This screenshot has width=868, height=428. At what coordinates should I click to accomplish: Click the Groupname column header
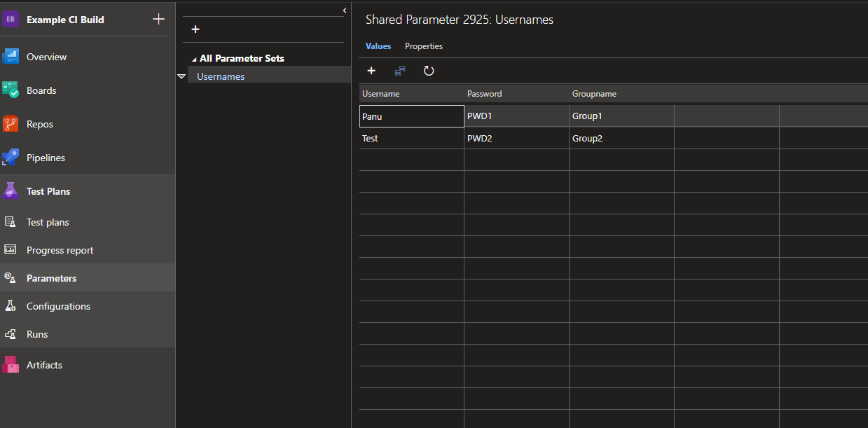tap(622, 94)
